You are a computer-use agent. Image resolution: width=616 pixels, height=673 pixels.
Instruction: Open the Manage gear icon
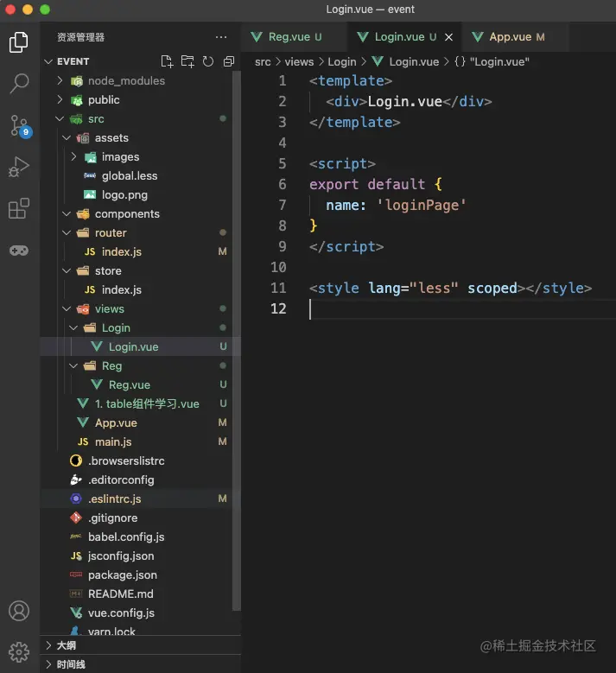click(19, 652)
